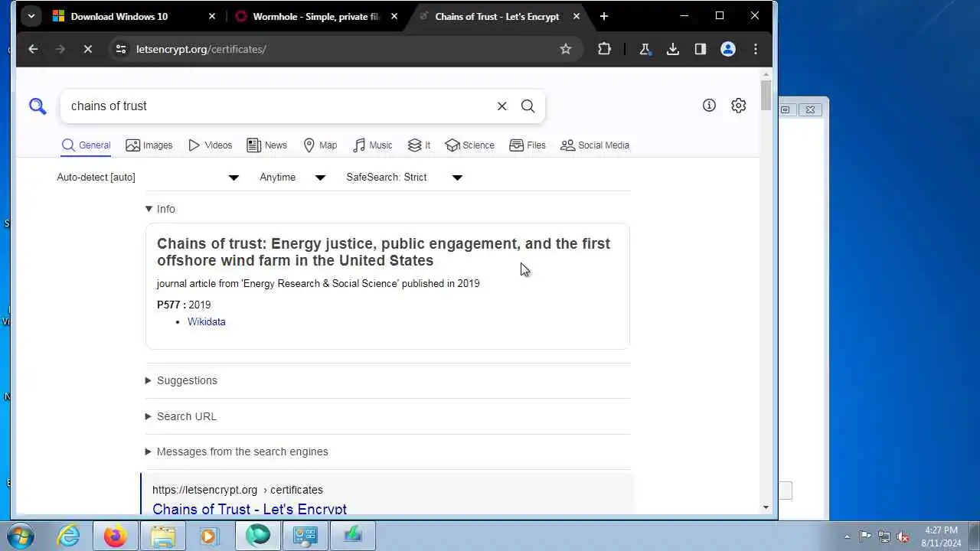Close the Download Windows 10 tab
Screen dimensions: 980x551
pos(212,16)
